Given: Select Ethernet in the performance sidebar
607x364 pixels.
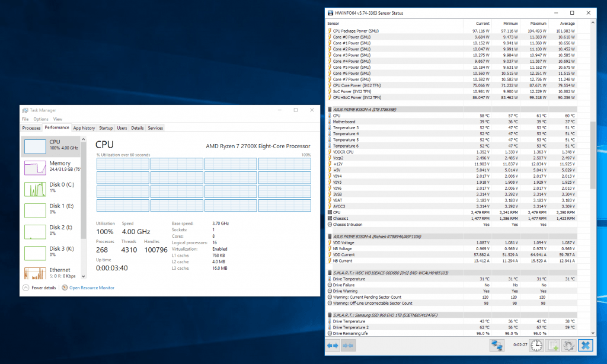Looking at the screenshot, I should 51,272.
